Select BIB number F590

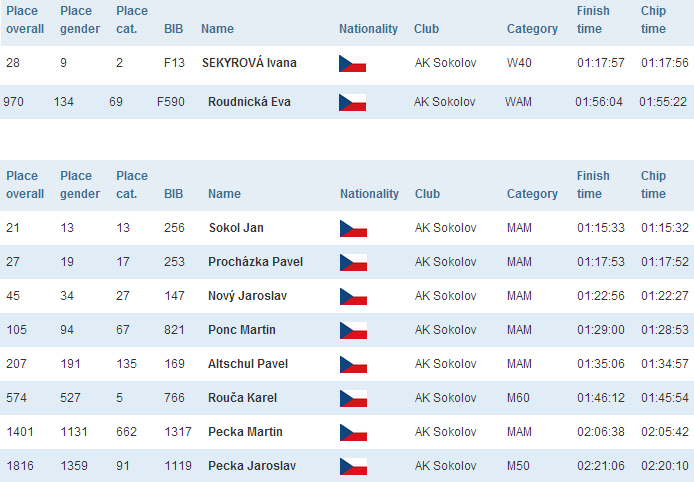click(x=170, y=102)
